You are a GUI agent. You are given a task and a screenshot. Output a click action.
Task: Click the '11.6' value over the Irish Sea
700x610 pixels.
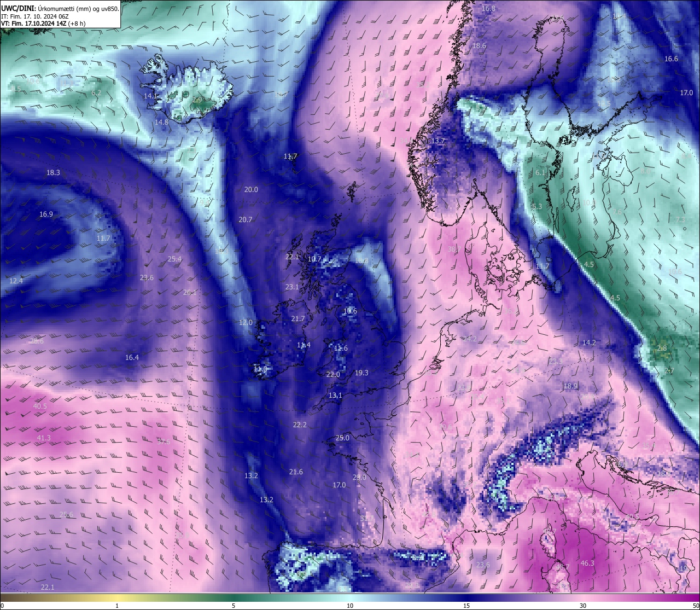[341, 348]
